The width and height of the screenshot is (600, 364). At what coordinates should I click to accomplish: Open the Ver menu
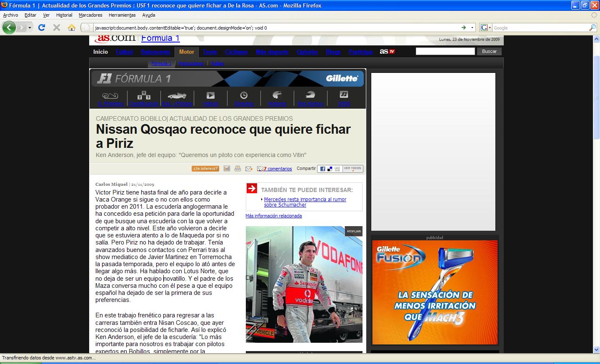point(46,15)
